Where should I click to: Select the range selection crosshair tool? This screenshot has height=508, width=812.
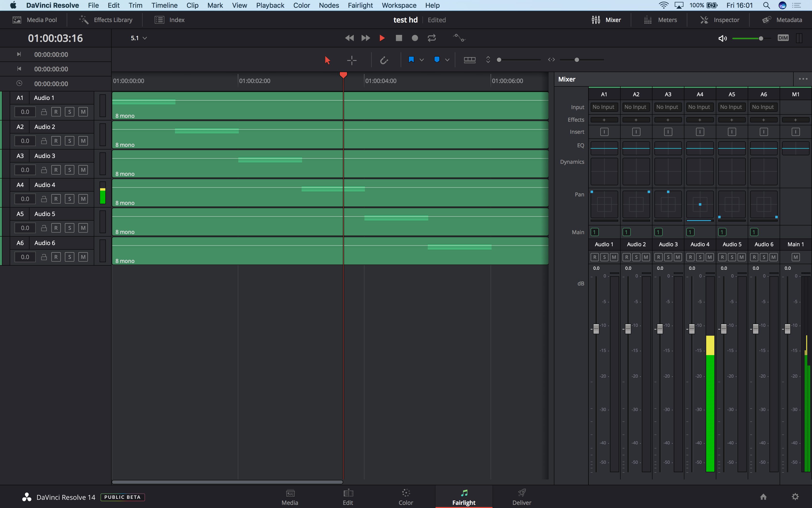(x=352, y=60)
